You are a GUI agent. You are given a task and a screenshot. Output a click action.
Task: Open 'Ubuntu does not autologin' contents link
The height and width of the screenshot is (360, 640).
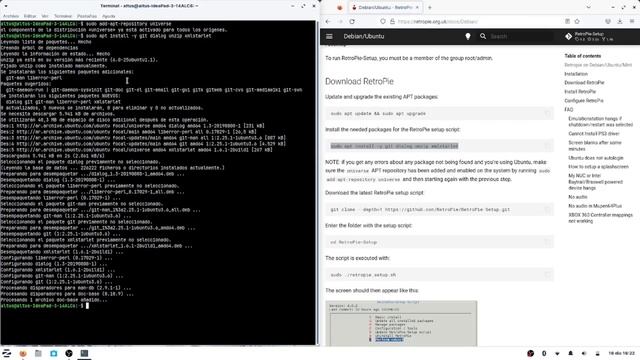click(x=596, y=158)
